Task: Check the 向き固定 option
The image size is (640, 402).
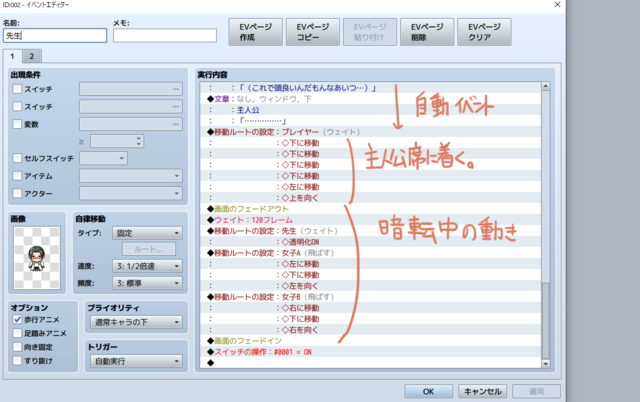Action: pos(17,347)
